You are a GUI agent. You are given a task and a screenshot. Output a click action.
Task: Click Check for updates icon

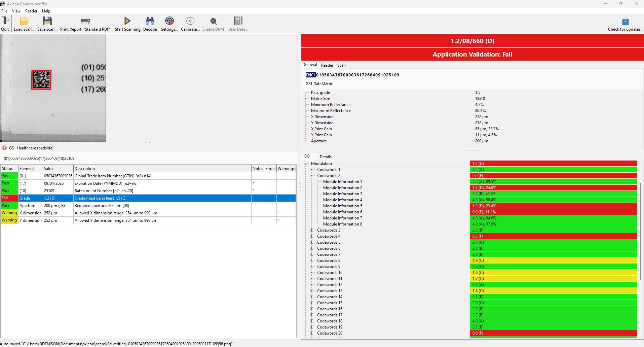pyautogui.click(x=625, y=22)
